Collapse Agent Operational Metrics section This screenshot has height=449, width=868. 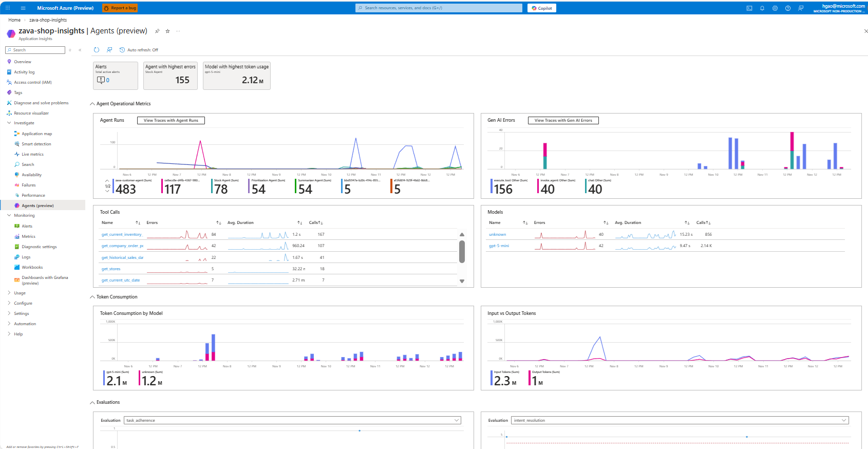[x=92, y=104]
